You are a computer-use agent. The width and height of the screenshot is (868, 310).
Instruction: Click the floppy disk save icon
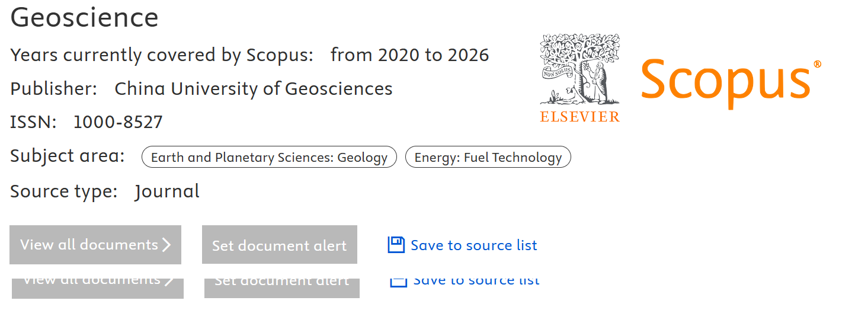click(396, 245)
